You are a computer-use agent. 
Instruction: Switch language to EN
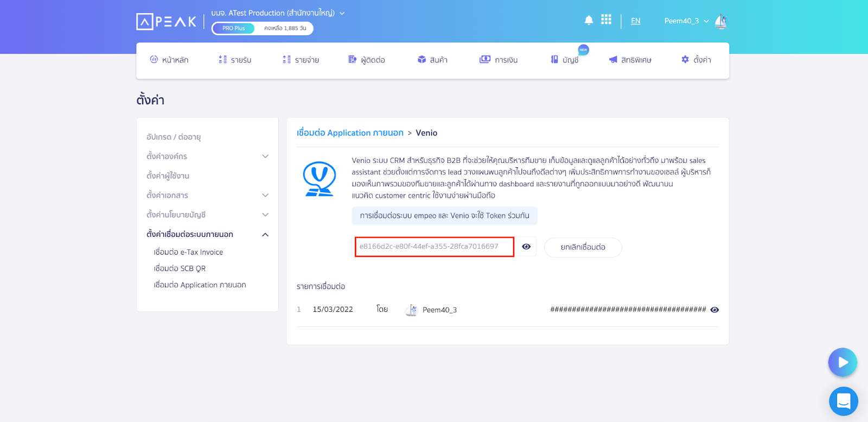coord(635,21)
